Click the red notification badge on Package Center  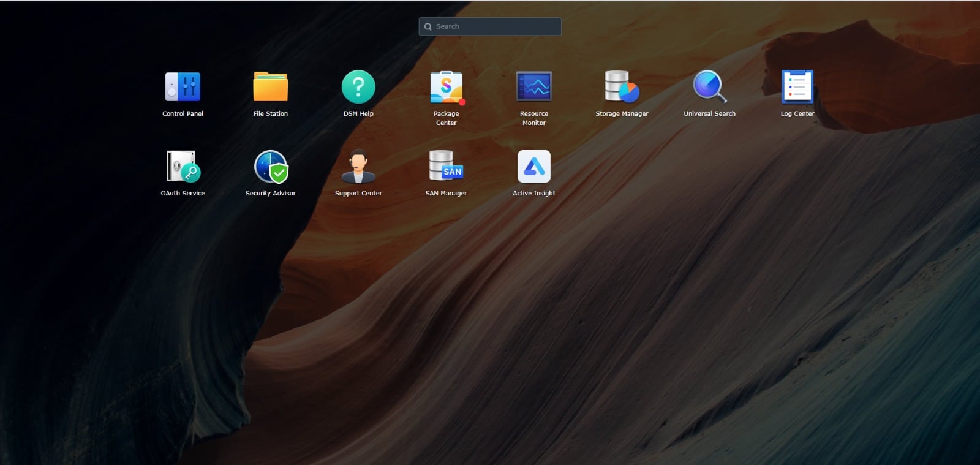(462, 102)
